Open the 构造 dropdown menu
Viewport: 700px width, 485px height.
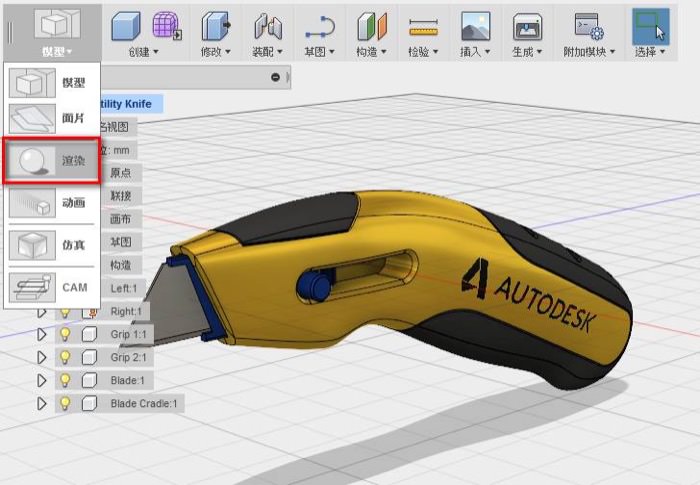point(371,52)
